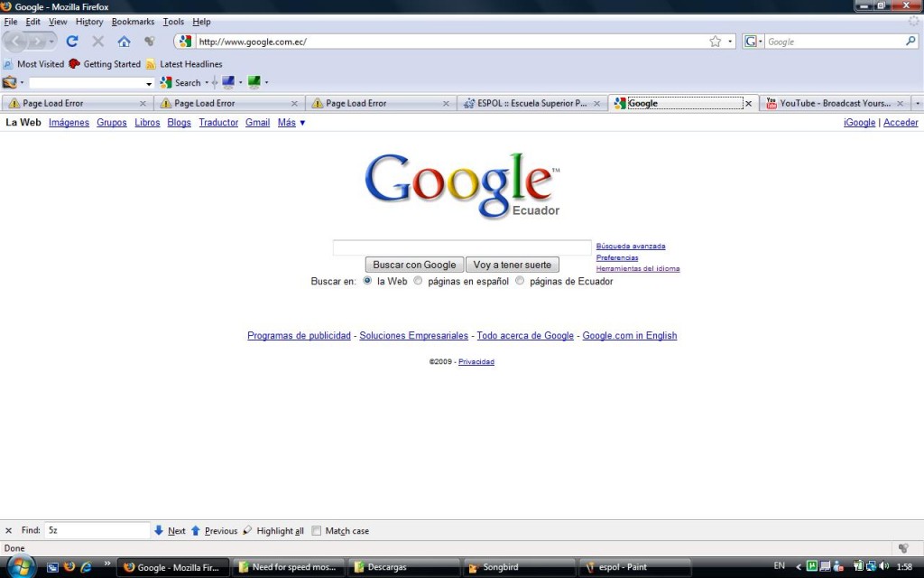Click the volume icon in system tray
The width and height of the screenshot is (924, 578).
point(884,566)
